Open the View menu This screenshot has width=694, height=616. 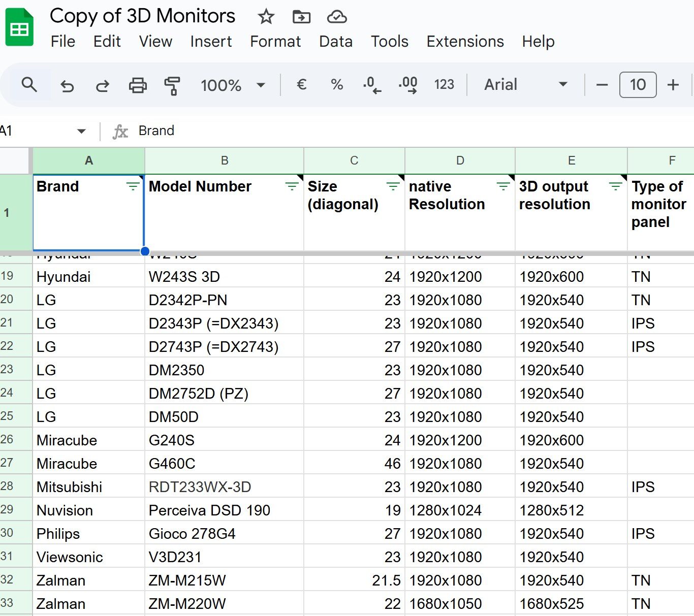[155, 42]
